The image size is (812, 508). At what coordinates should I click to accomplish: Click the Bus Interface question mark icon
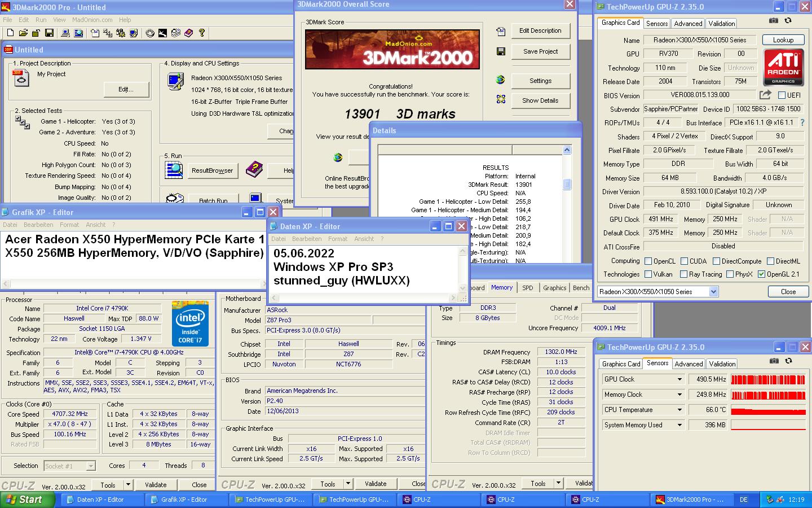(x=802, y=122)
